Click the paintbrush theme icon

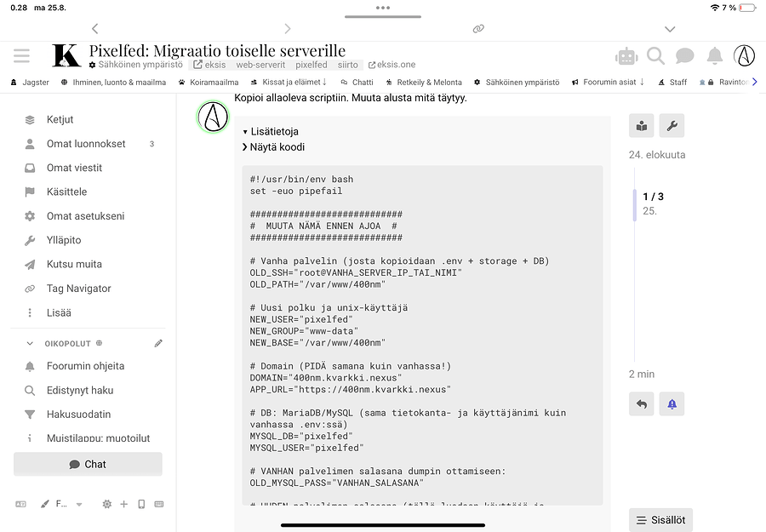(45, 504)
